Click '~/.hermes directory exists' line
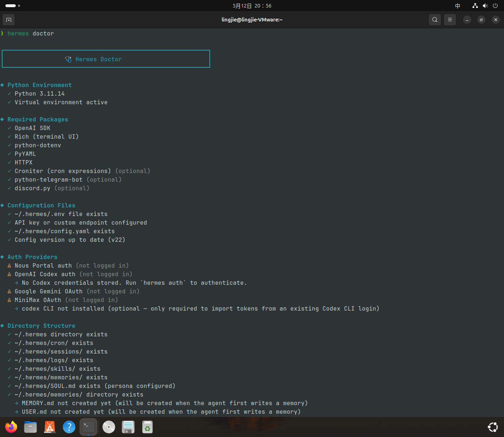 click(61, 335)
